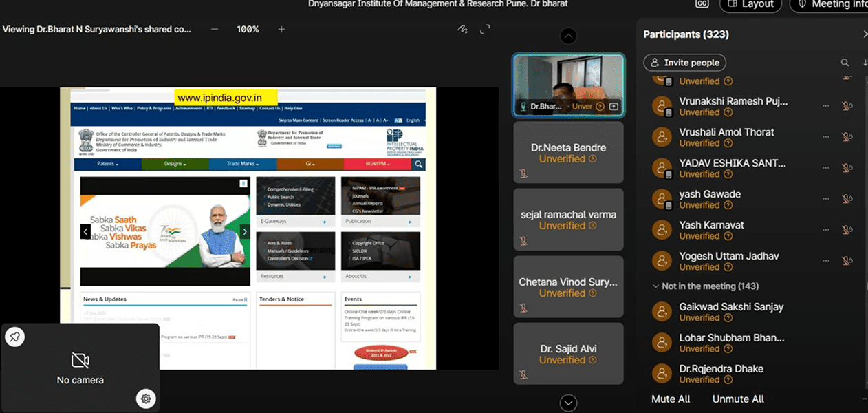
Task: Click About Us link in website top bar
Action: [x=98, y=108]
